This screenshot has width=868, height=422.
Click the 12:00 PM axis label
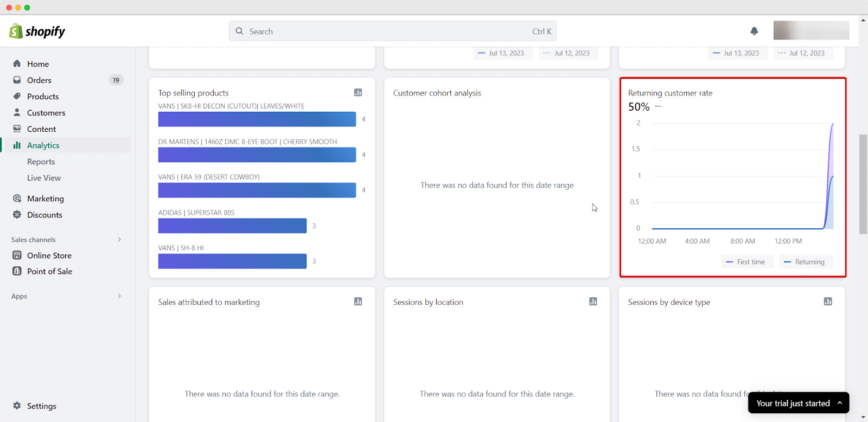pos(788,241)
